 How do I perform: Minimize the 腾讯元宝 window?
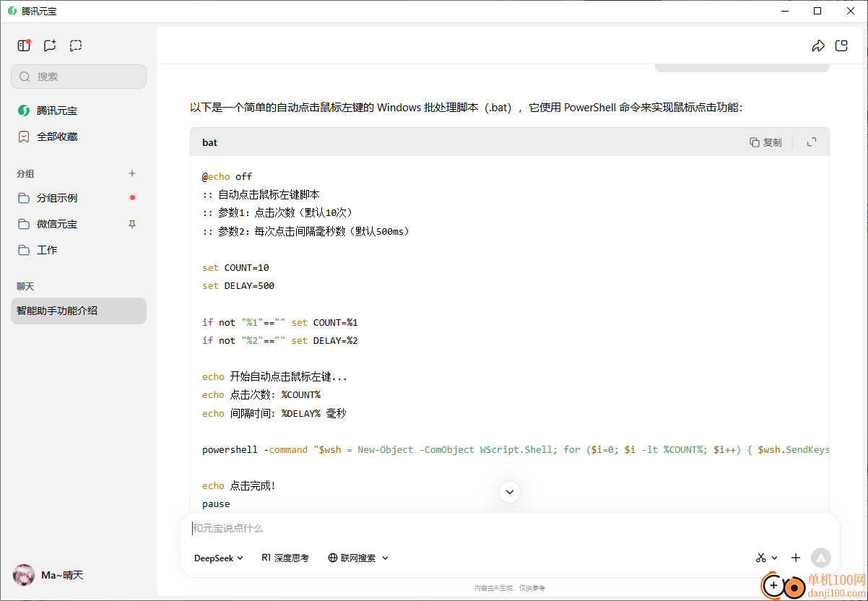(x=784, y=11)
